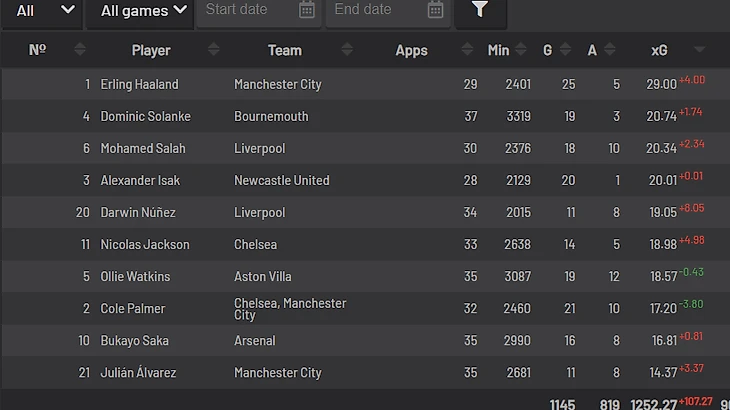The height and width of the screenshot is (410, 730).
Task: Click Apps column sort arrows
Action: coord(467,50)
